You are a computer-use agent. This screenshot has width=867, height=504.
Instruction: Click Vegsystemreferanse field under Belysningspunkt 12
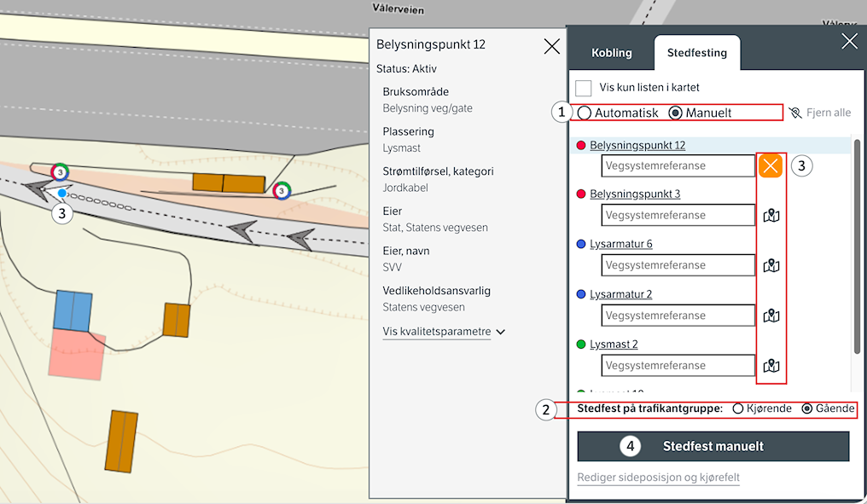pyautogui.click(x=678, y=165)
